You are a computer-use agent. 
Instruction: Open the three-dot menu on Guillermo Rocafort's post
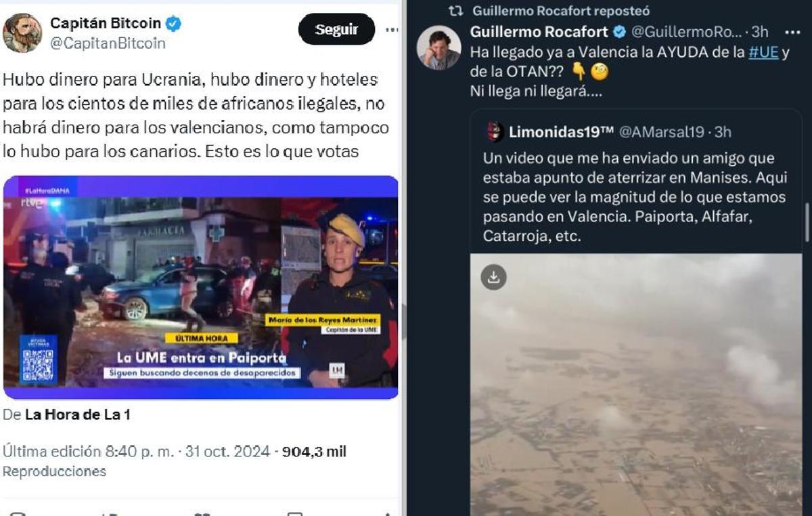point(792,32)
